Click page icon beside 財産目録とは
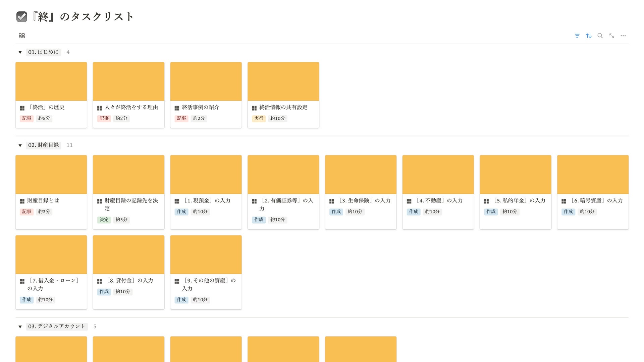The image size is (644, 362). pyautogui.click(x=22, y=201)
